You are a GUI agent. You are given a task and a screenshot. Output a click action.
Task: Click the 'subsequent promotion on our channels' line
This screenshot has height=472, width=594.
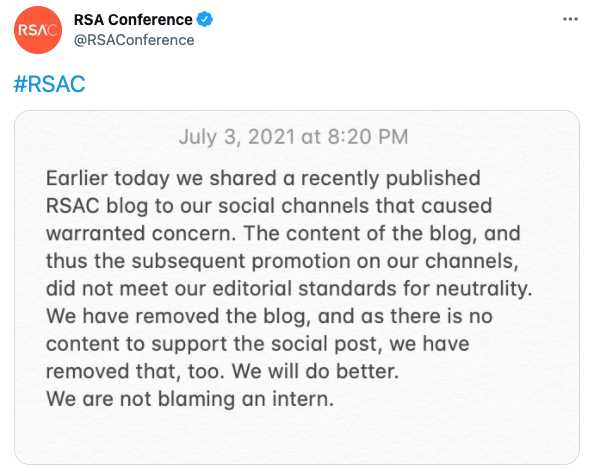282,261
